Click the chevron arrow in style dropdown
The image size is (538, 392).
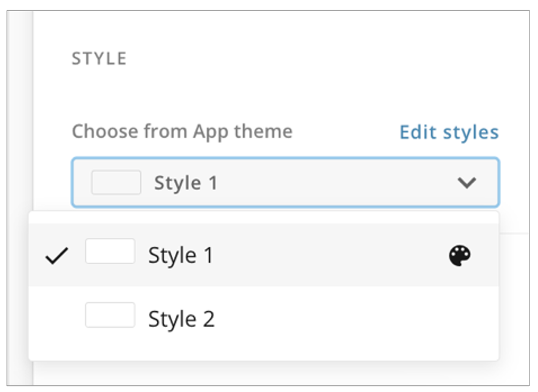pyautogui.click(x=466, y=183)
